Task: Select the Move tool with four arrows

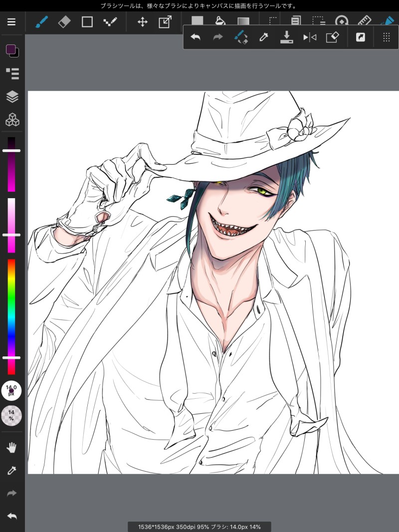Action: [x=142, y=22]
